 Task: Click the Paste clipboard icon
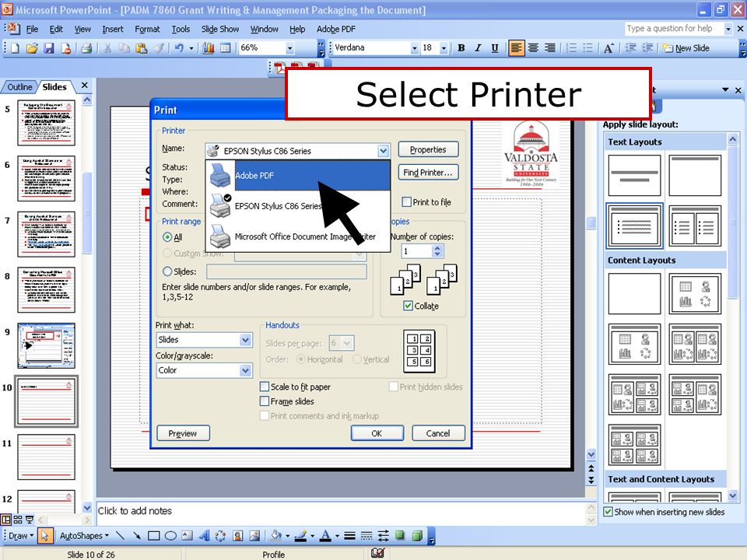[x=142, y=48]
